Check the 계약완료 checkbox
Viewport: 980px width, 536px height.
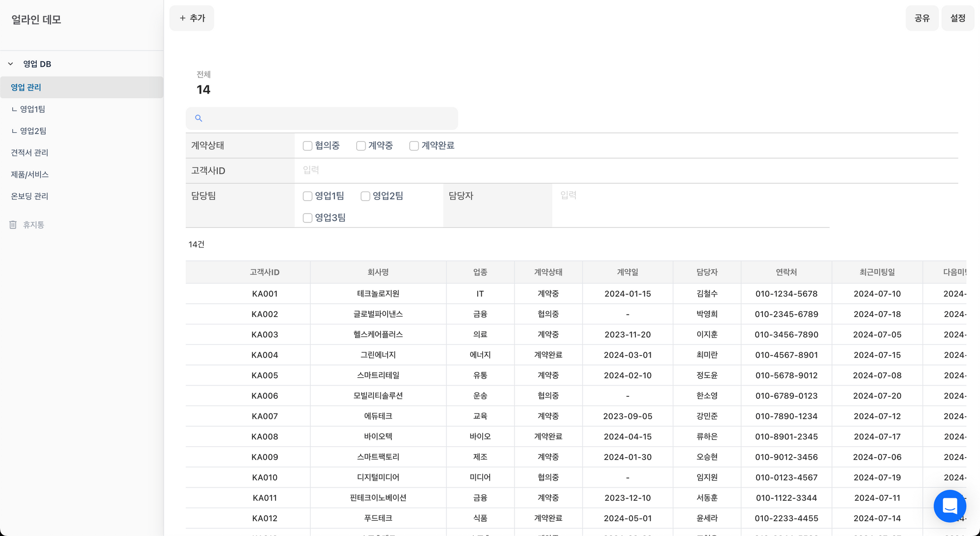coord(414,146)
